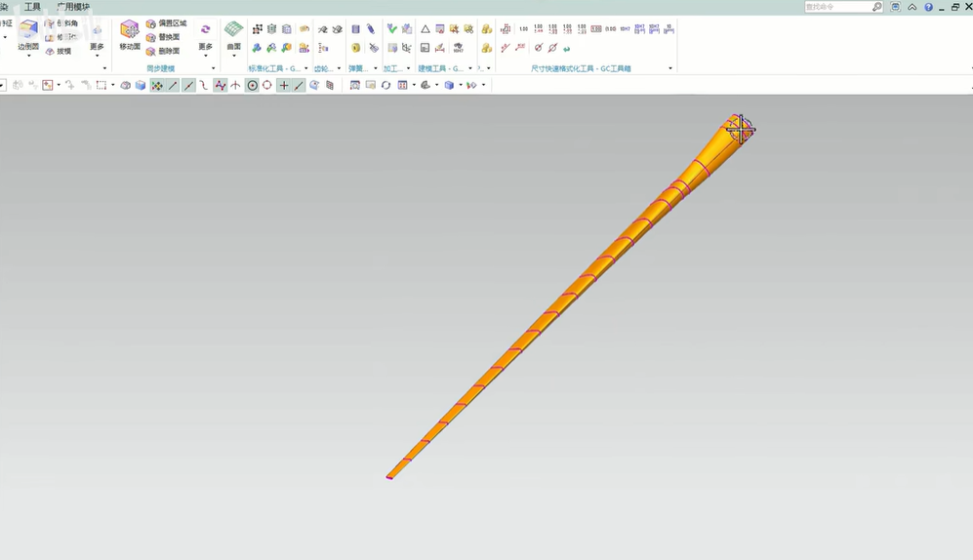The image size is (973, 560).
Task: Choose the 替换面 replace face tool
Action: coord(163,37)
